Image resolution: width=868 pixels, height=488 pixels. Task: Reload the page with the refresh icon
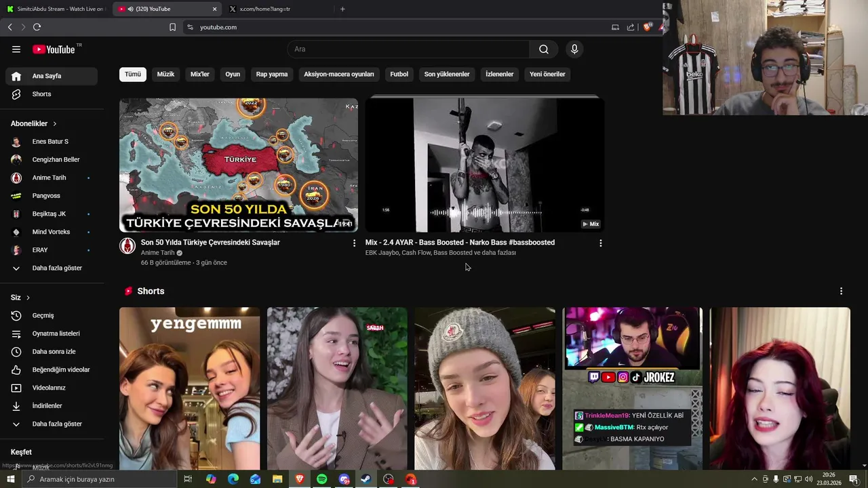click(x=37, y=27)
